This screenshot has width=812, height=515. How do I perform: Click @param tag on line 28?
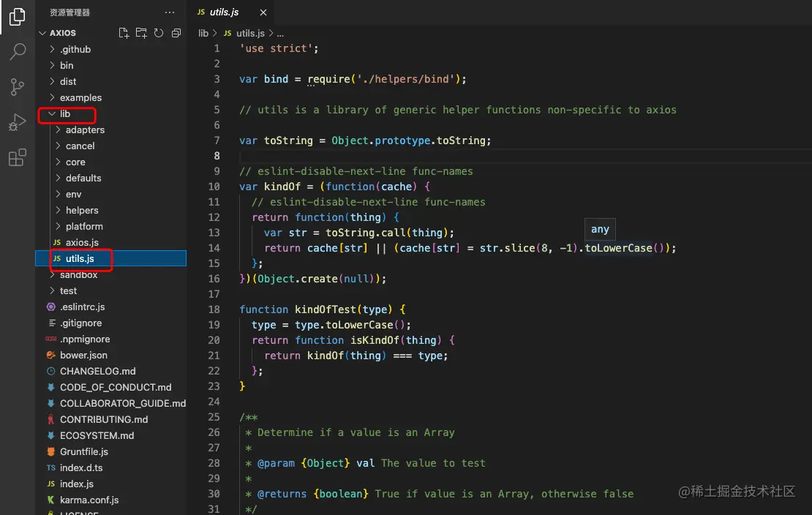coord(276,462)
